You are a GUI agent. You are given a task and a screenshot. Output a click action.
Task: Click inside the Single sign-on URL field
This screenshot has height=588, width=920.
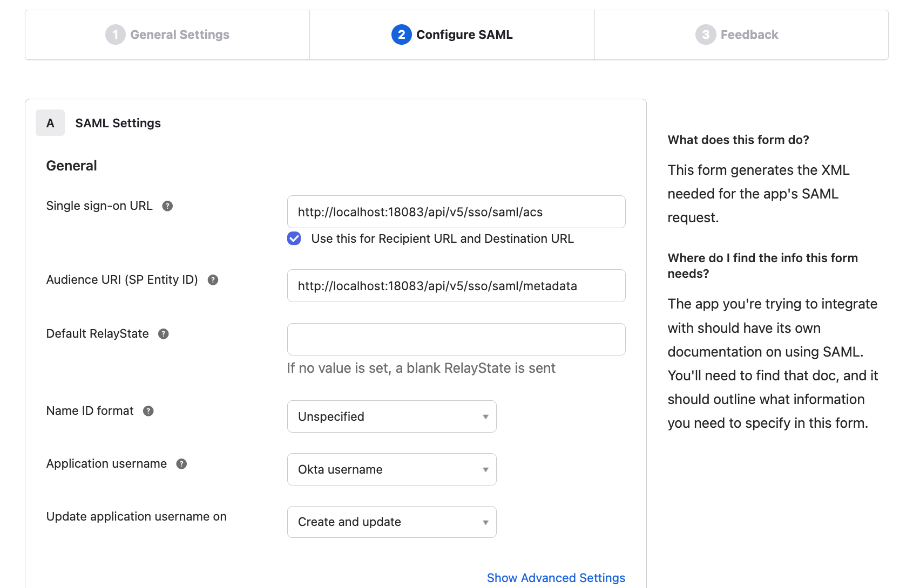456,211
